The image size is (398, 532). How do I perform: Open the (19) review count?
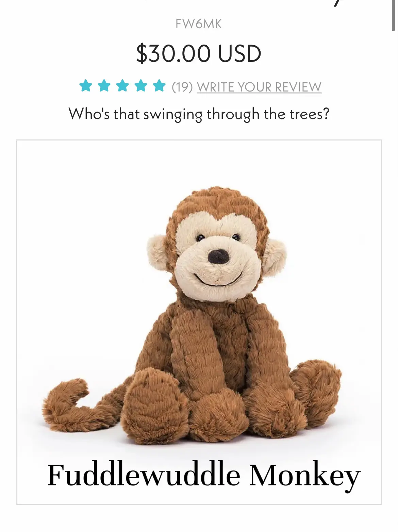[x=182, y=87]
